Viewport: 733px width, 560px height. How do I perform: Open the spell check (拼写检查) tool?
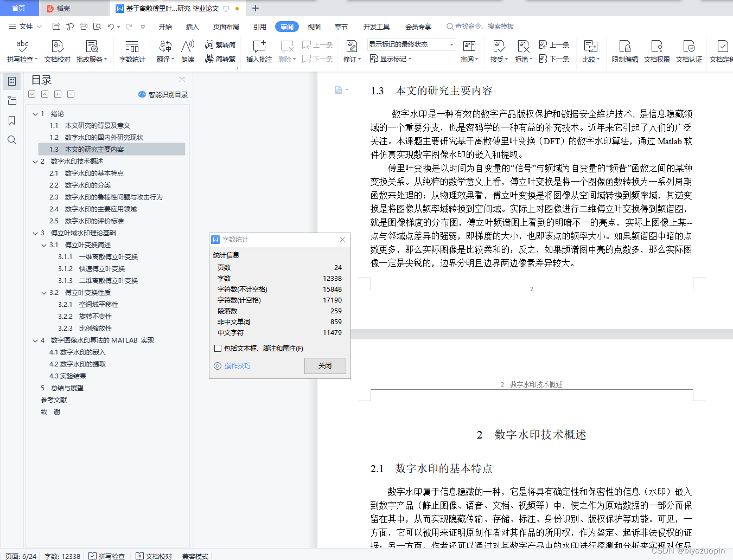[x=22, y=52]
